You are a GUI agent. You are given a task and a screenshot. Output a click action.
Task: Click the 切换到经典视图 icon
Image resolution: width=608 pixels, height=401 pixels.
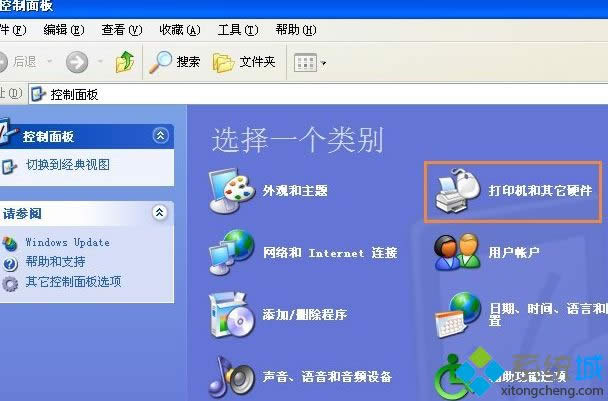(x=9, y=166)
